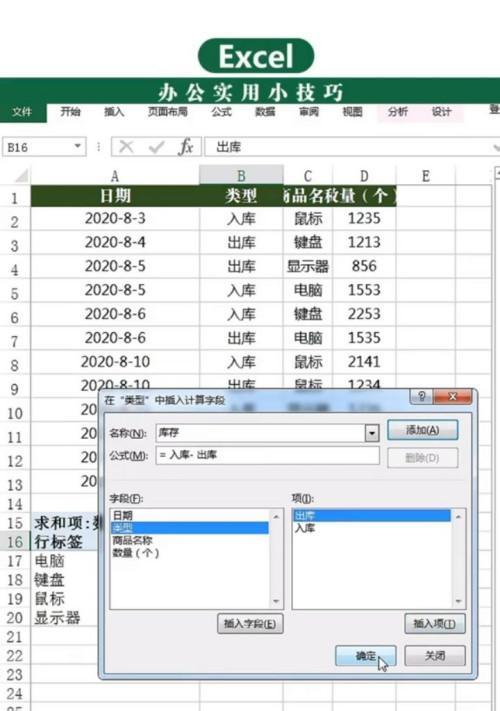Open the 公式 ribbon tab
This screenshot has width=500, height=711.
coord(221,112)
